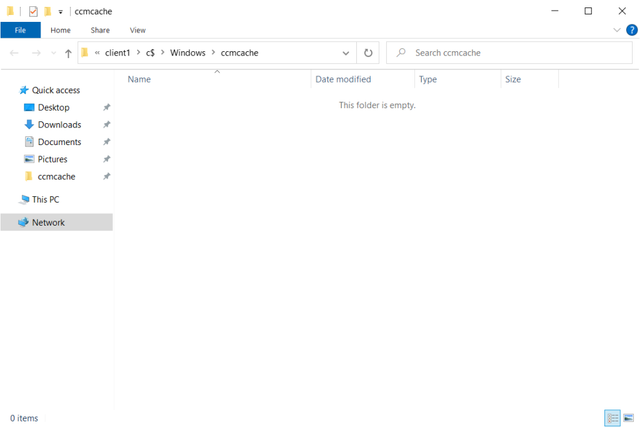The width and height of the screenshot is (640, 427).
Task: Navigate to c$ in breadcrumb
Action: click(150, 53)
